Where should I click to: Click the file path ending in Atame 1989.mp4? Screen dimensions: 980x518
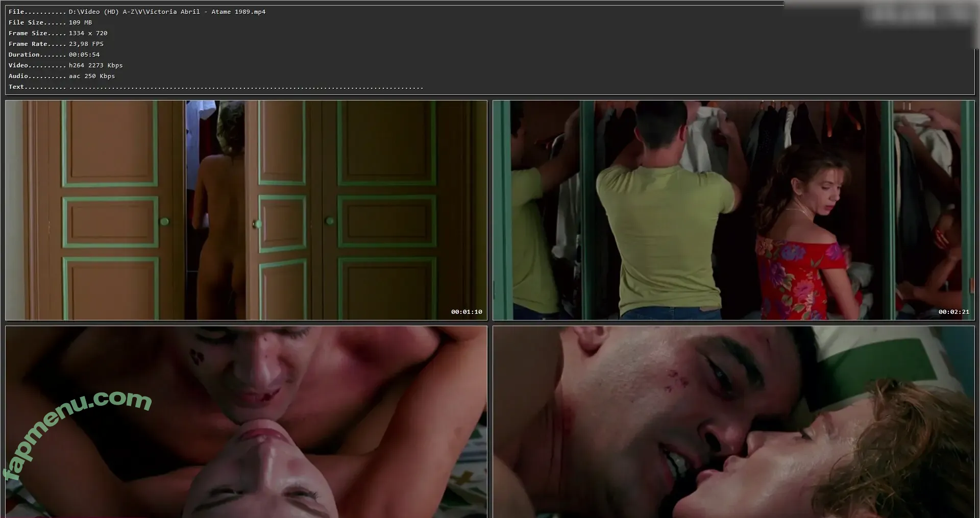coord(167,12)
